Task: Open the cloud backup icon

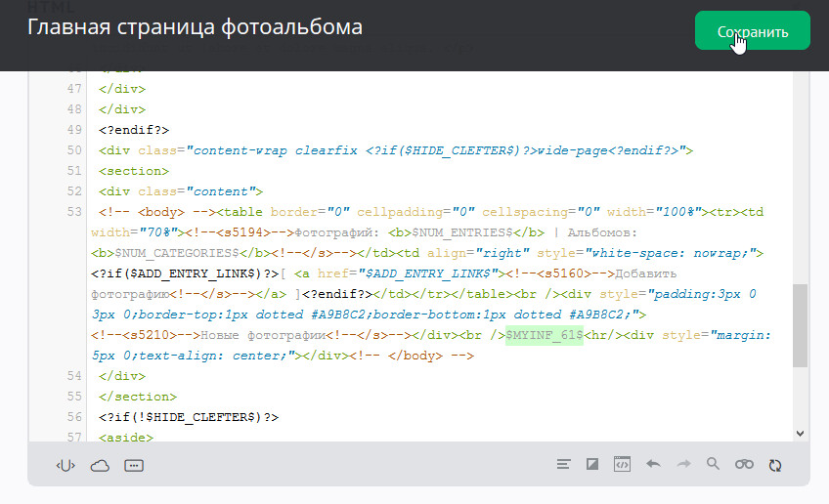Action: [x=100, y=465]
